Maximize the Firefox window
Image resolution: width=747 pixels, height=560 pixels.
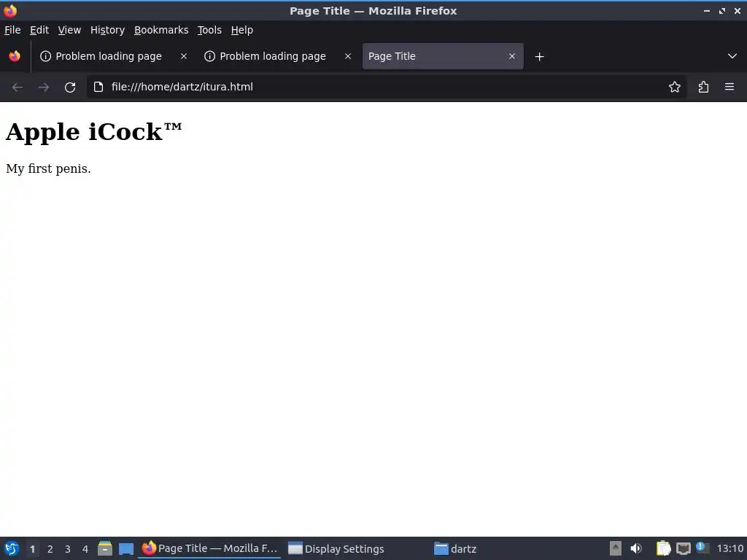[722, 11]
